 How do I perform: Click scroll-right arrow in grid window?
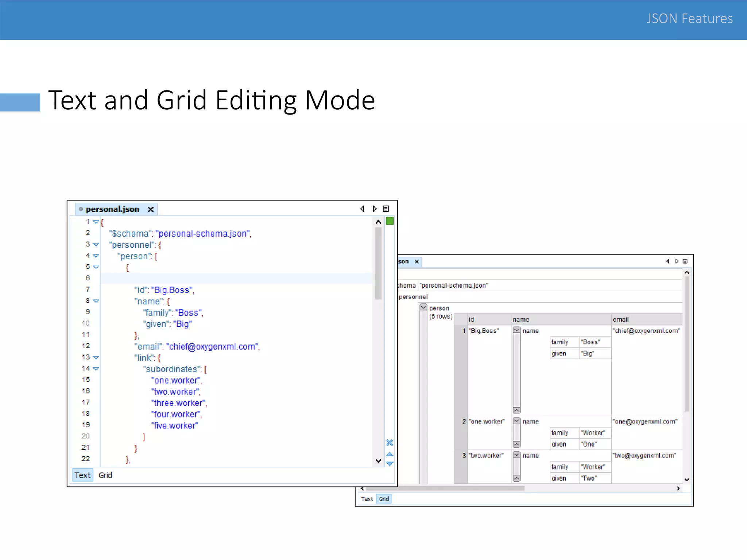(x=678, y=488)
